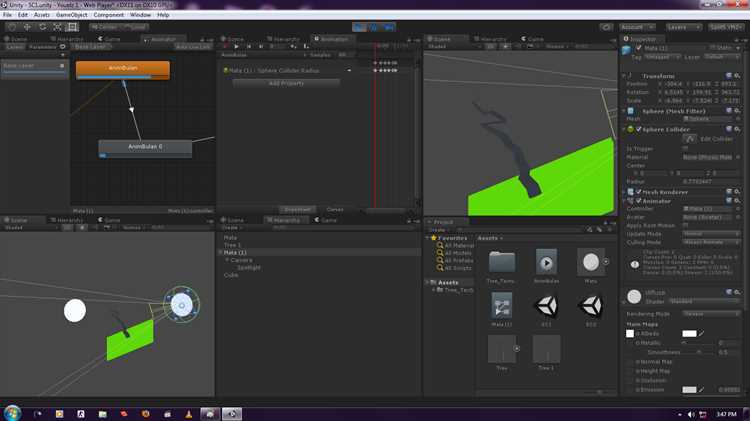Image resolution: width=750 pixels, height=421 pixels.
Task: Open the Window menu
Action: (x=140, y=15)
